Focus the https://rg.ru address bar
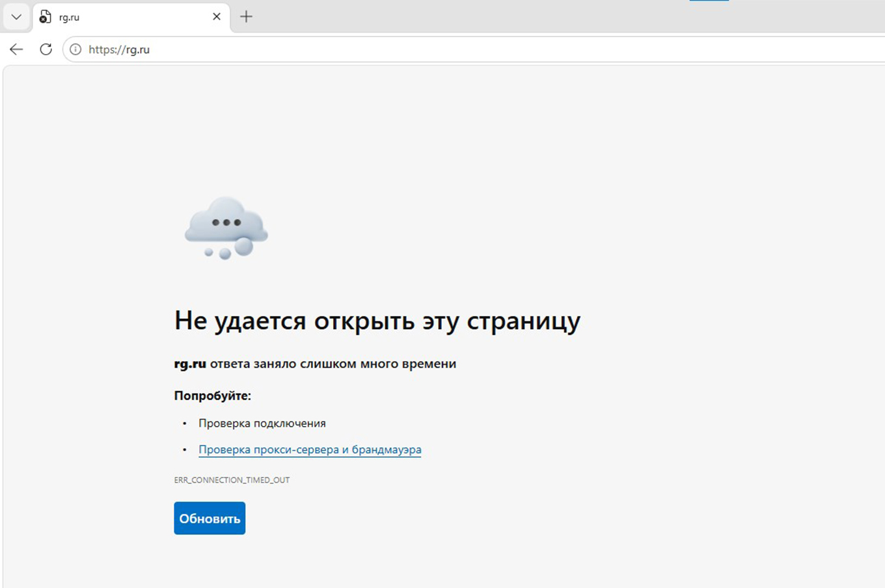 [474, 49]
